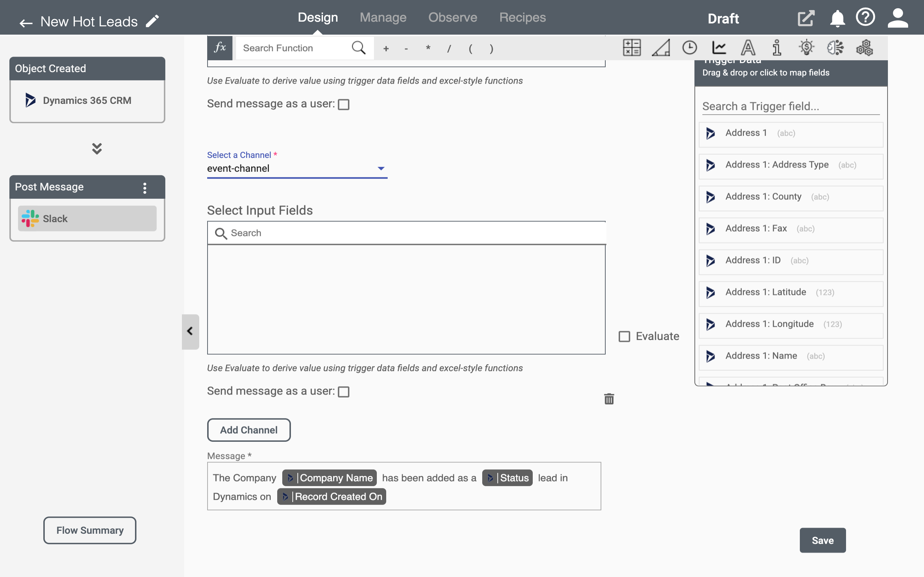Click the info panel icon
Screen dimensions: 924x577
click(x=777, y=48)
